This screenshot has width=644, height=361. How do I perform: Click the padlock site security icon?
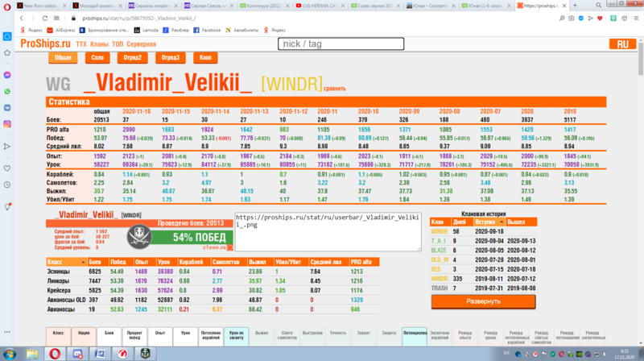click(x=73, y=18)
